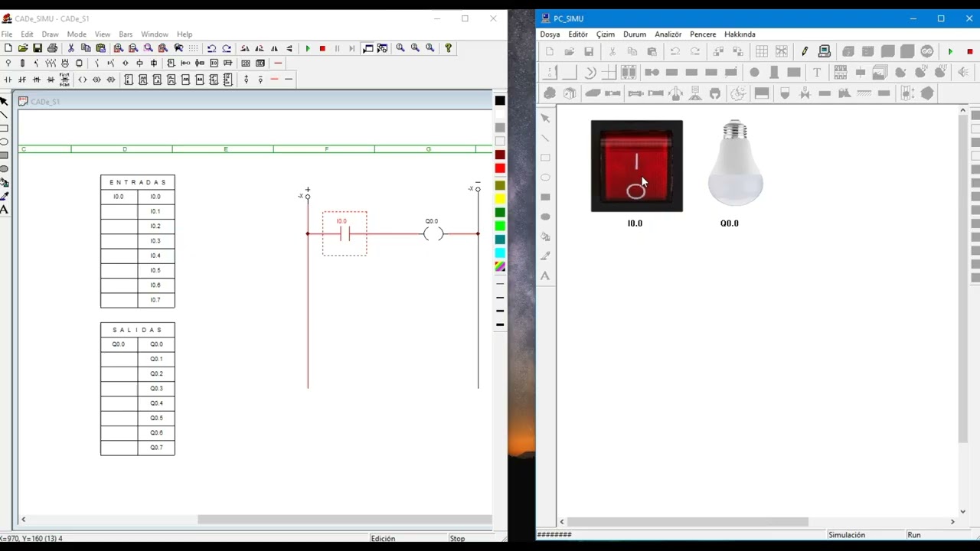The height and width of the screenshot is (551, 980).
Task: Select the Q0.0 coil in the ladder diagram
Action: [x=433, y=233]
